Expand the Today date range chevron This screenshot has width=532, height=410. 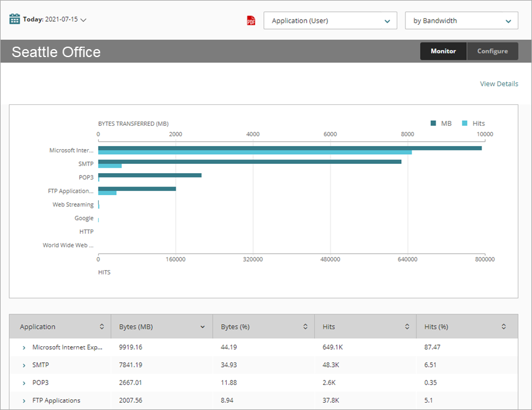click(84, 20)
